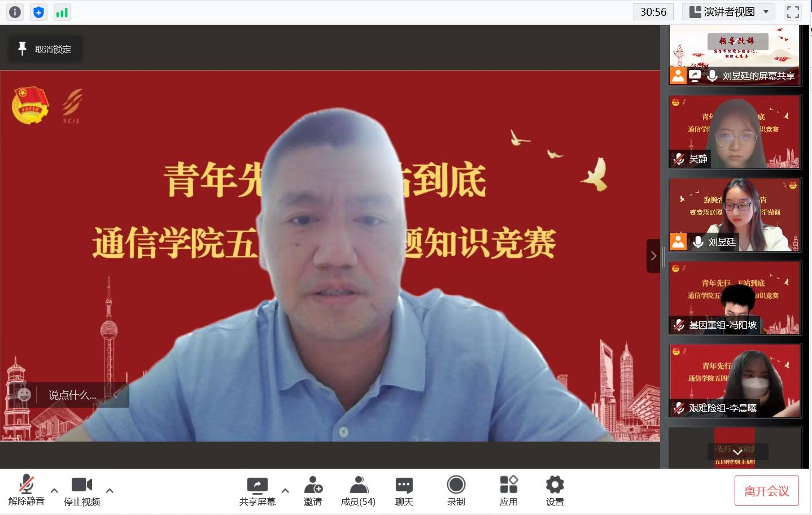Expand share options arrow beside 共享屏幕
Screen dimensions: 812x515
click(x=285, y=490)
